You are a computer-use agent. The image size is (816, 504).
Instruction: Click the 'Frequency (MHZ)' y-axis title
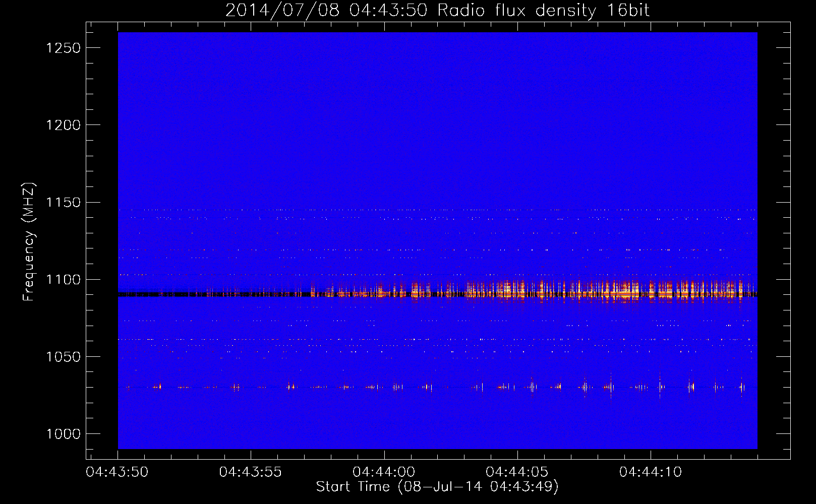pyautogui.click(x=29, y=241)
